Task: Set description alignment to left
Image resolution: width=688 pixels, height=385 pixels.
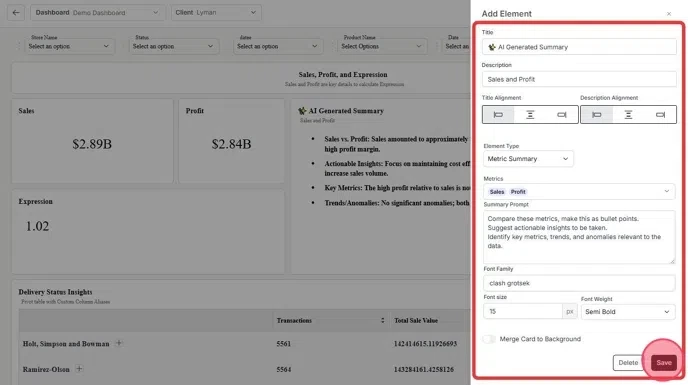Action: pyautogui.click(x=597, y=115)
